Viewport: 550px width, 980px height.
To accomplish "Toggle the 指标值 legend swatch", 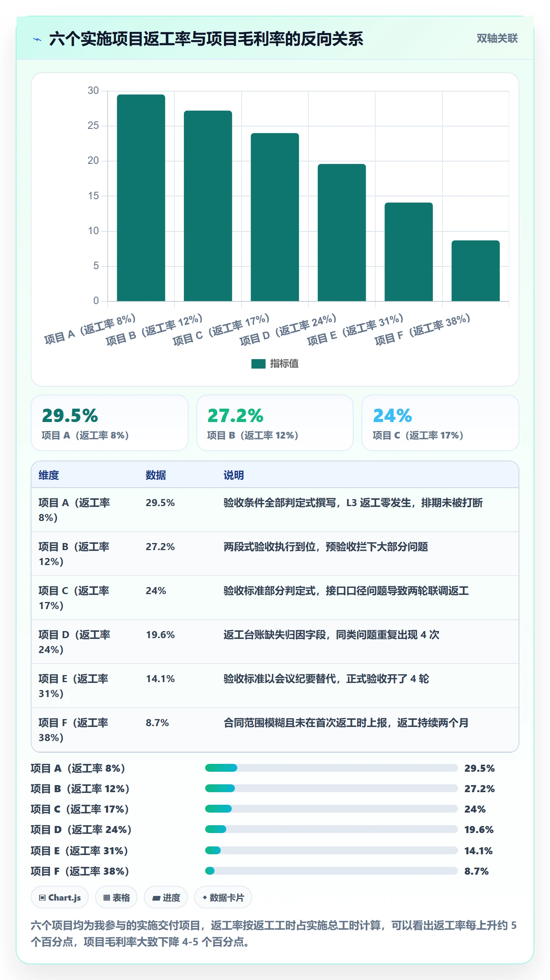I will coord(258,364).
